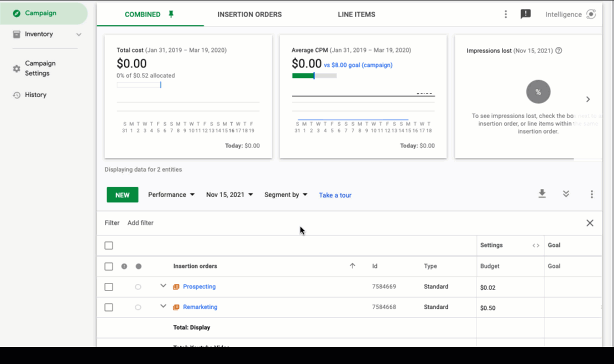Click the CPM goal progress bar
This screenshot has height=364, width=614.
[x=313, y=75]
